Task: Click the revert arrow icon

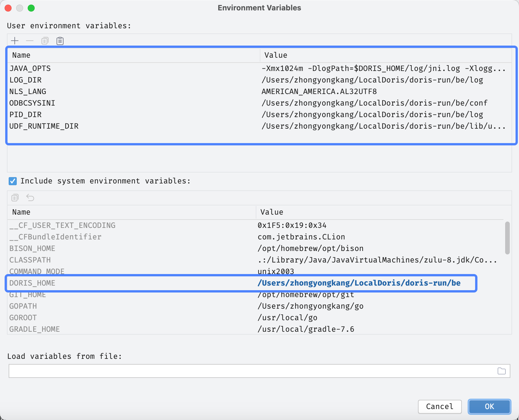Action: pyautogui.click(x=30, y=198)
